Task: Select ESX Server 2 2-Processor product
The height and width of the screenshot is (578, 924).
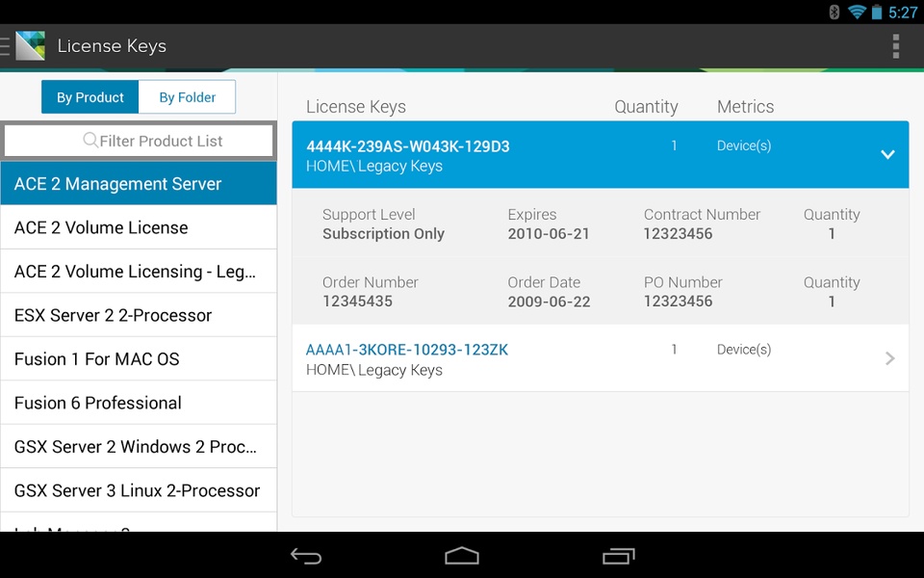Action: [139, 315]
